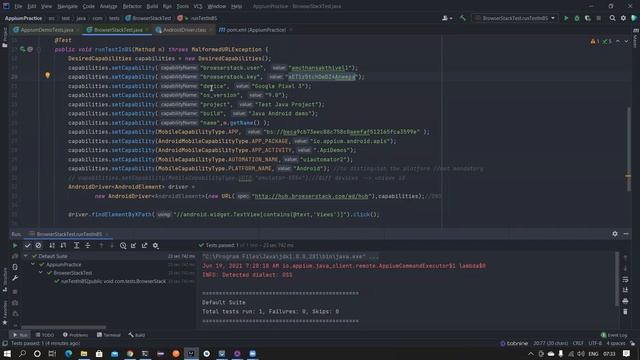This screenshot has width=640, height=360.
Task: Open the Navigate menu
Action: (x=67, y=6)
